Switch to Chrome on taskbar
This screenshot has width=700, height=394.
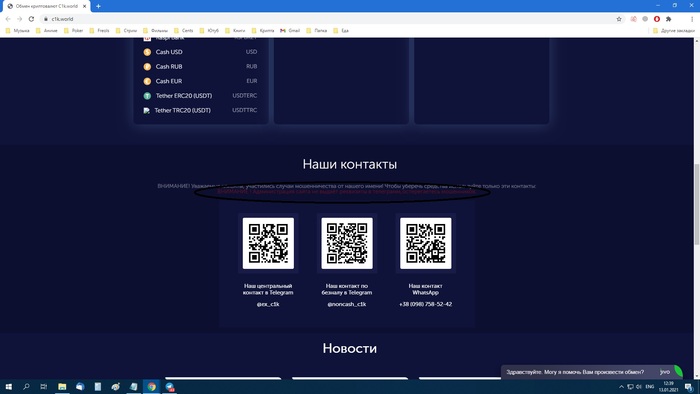(x=151, y=386)
